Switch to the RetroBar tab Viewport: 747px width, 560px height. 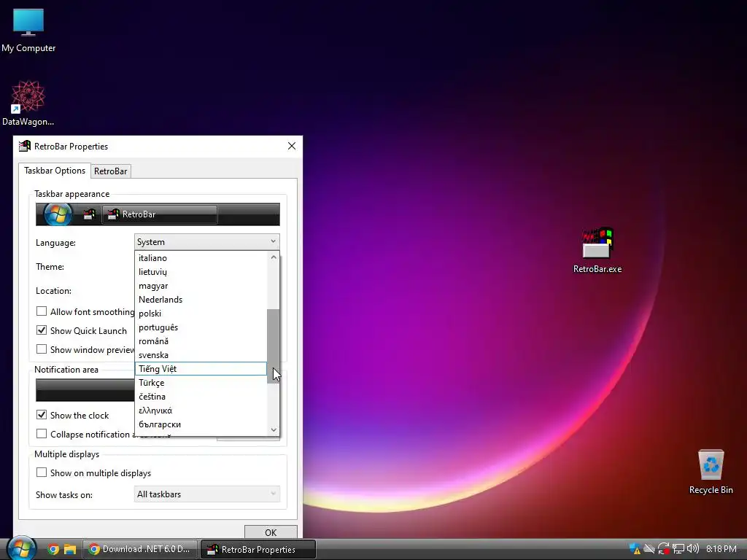(x=111, y=171)
